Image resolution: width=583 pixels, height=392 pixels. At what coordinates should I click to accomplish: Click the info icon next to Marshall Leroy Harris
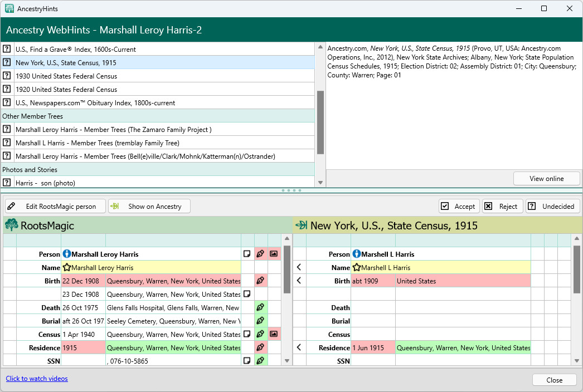click(67, 254)
